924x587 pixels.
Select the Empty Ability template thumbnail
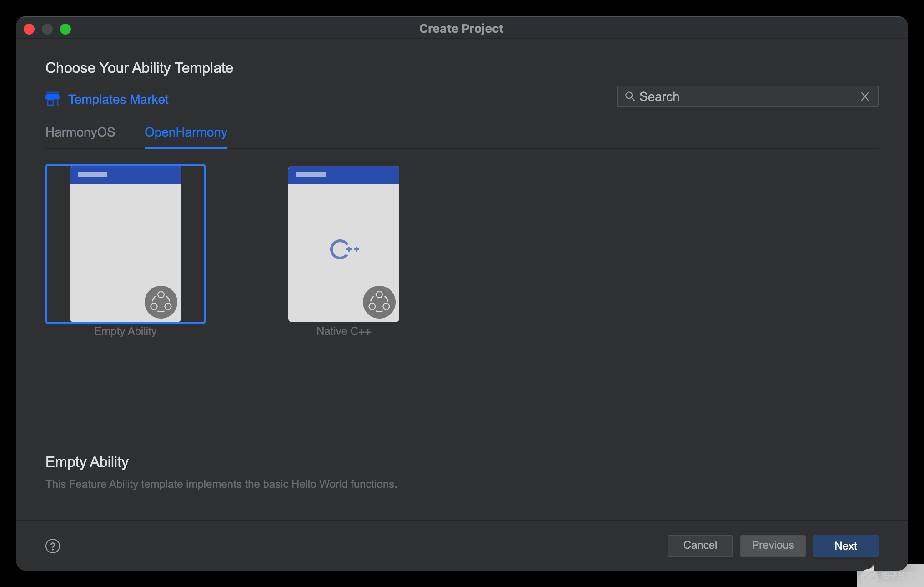125,244
